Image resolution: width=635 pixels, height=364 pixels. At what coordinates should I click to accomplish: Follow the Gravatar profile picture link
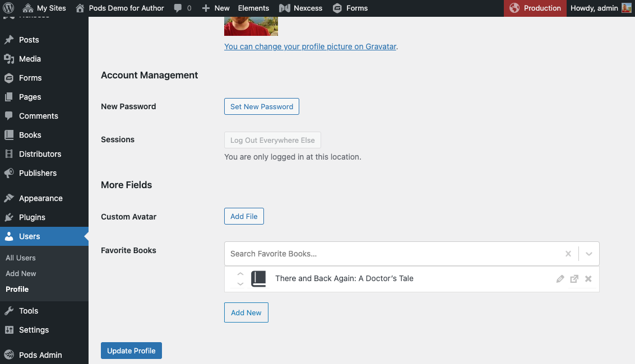click(x=309, y=46)
